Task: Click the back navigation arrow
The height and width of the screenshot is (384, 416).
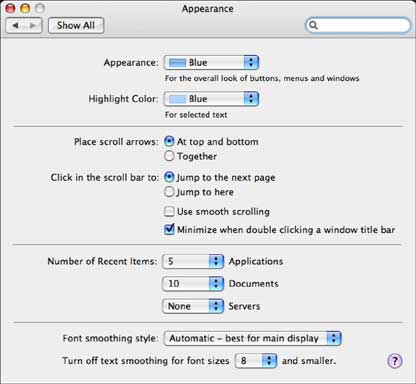Action: 15,25
